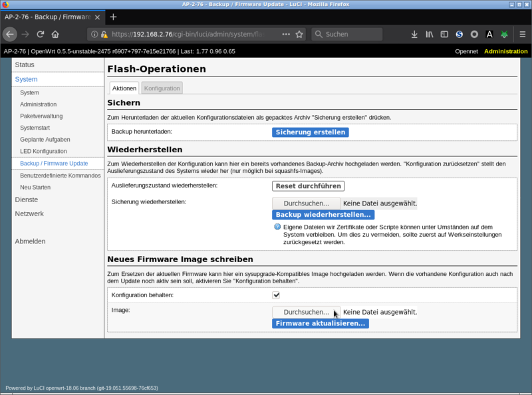Click the blue help icon beside backup note
Image resolution: width=532 pixels, height=395 pixels.
277,227
